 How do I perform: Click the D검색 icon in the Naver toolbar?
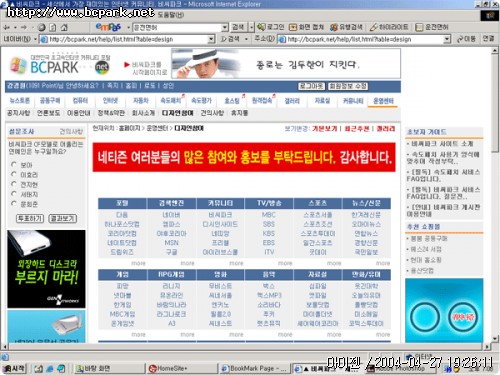[x=230, y=39]
